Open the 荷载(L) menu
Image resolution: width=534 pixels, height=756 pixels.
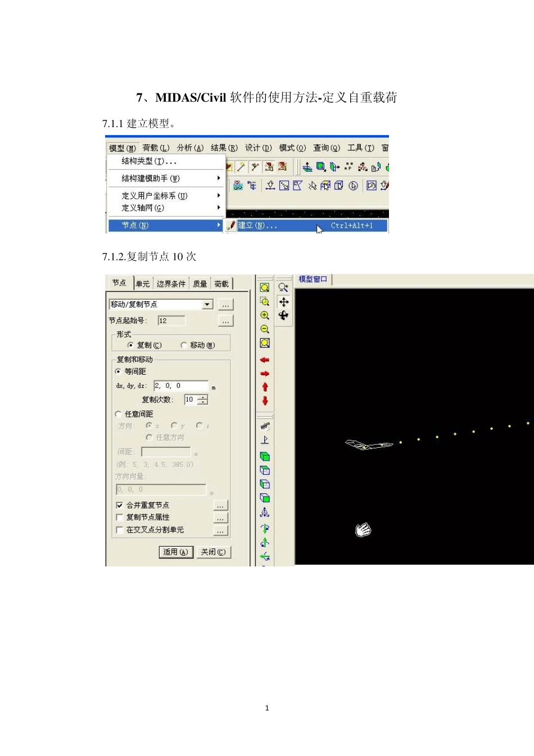tap(156, 148)
